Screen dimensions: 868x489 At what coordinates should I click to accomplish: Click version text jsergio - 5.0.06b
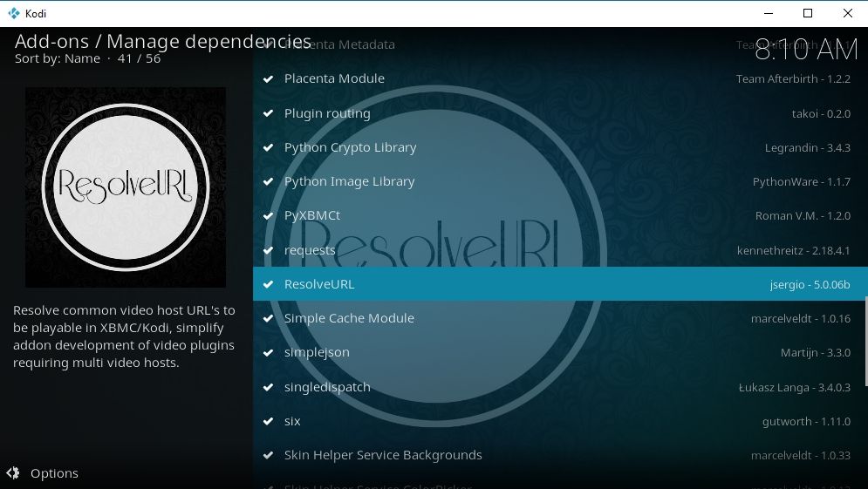(810, 284)
